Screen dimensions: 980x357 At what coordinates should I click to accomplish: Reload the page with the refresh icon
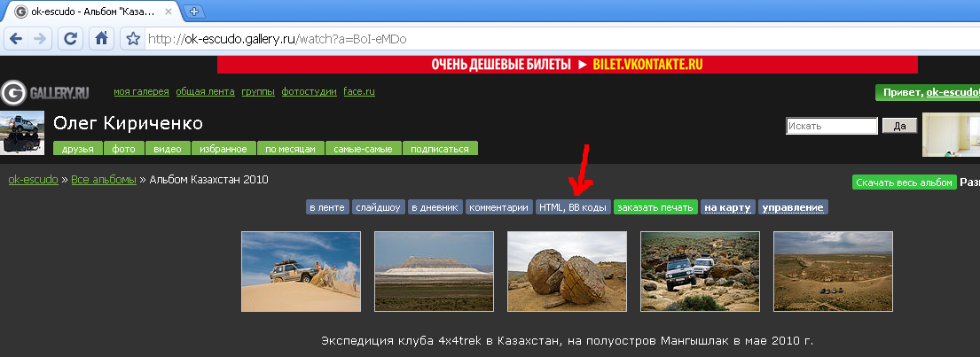point(71,39)
